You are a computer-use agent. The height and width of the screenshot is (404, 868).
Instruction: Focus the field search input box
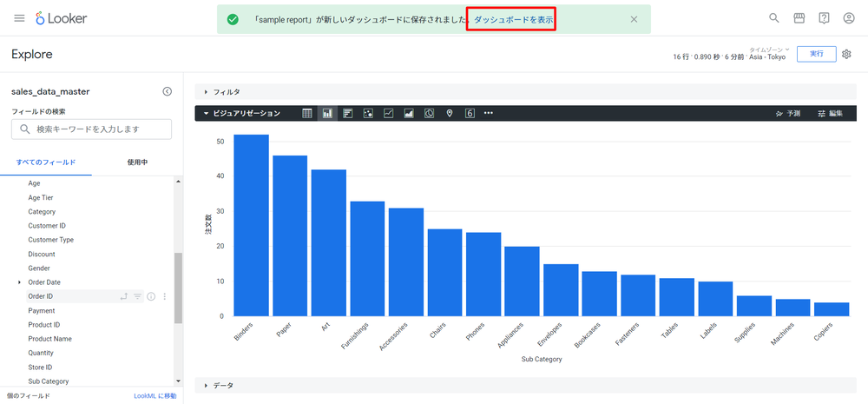91,129
